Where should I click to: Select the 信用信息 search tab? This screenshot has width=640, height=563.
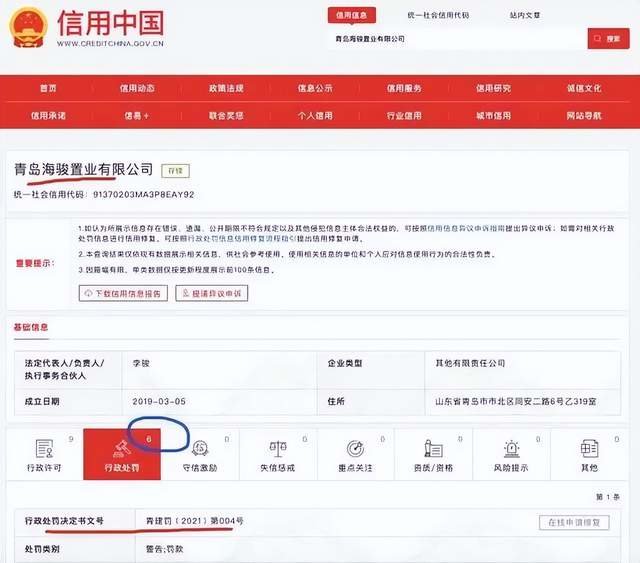point(351,16)
